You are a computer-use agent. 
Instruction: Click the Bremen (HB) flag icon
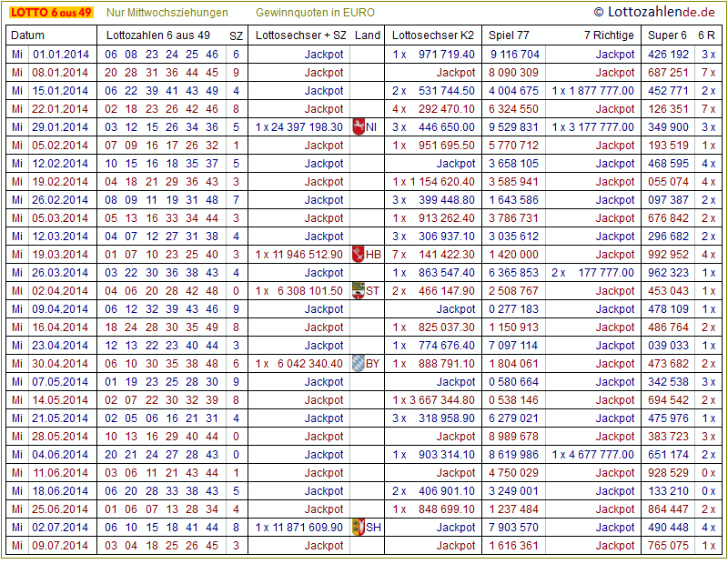pyautogui.click(x=358, y=255)
